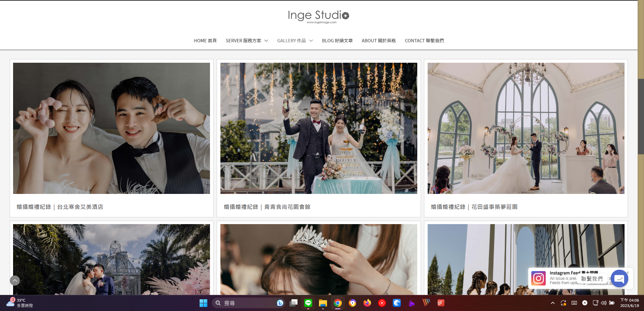
Task: Expand the SERVER 服務方案 dropdown arrow
Action: tap(266, 41)
